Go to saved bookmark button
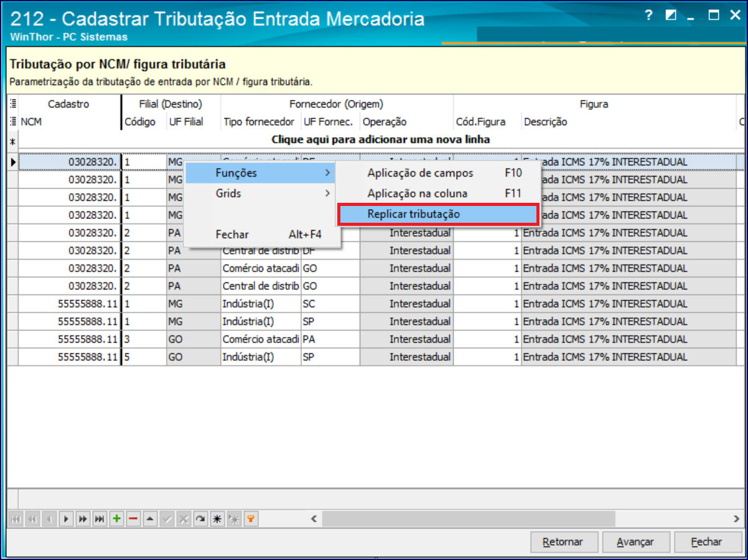This screenshot has width=748, height=560. pos(234,519)
